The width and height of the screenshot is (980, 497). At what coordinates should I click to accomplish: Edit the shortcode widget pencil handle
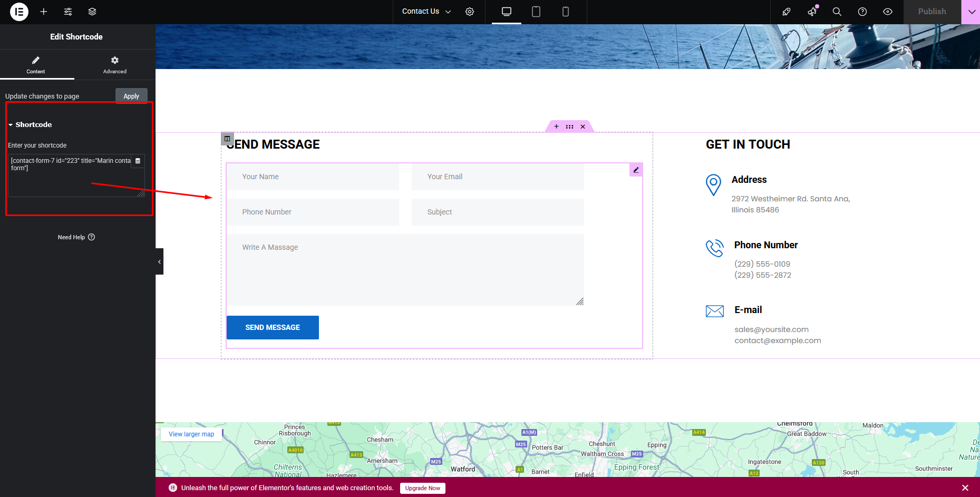(636, 170)
